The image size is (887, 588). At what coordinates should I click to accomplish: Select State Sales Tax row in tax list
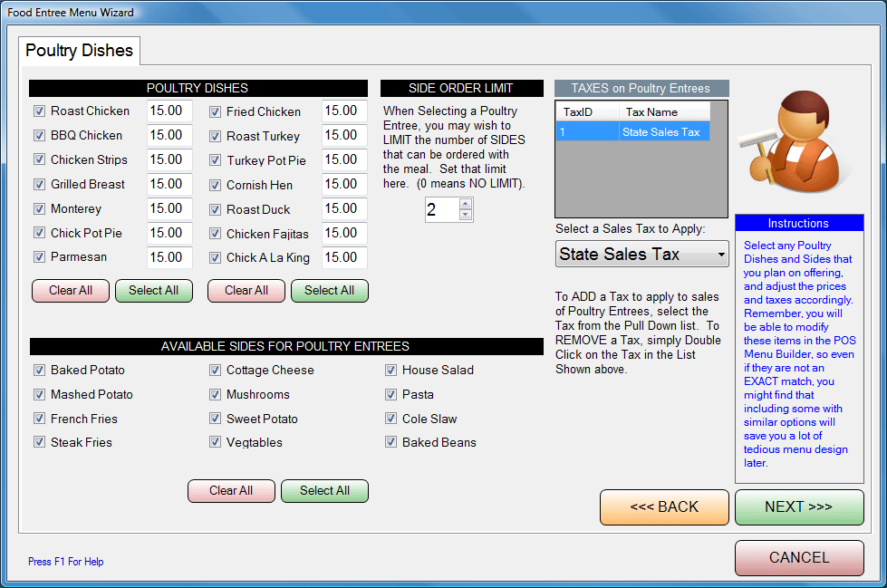(632, 132)
